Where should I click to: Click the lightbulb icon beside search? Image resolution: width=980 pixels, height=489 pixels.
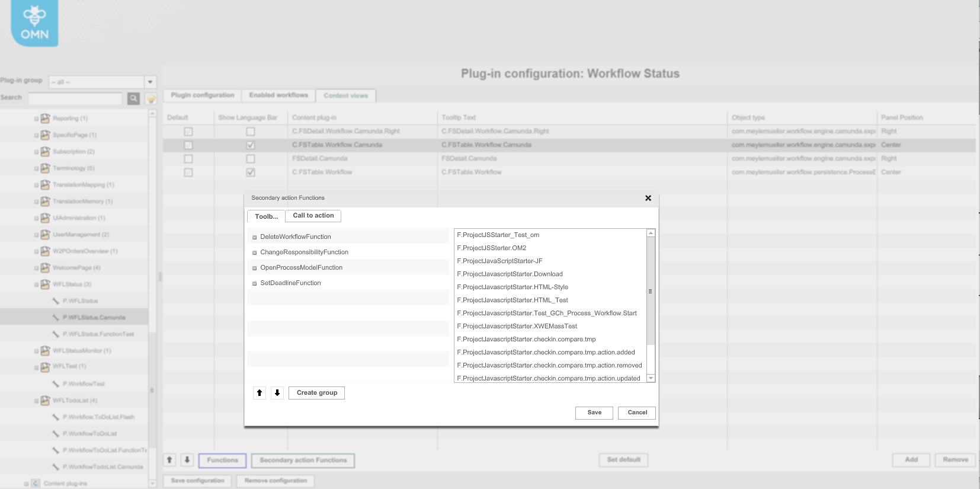coord(150,99)
